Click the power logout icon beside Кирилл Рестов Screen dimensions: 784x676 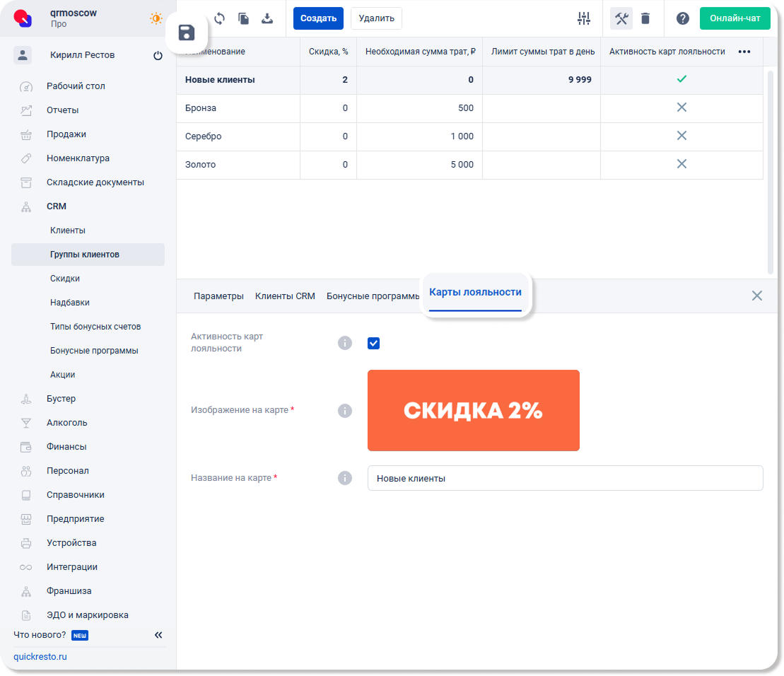pyautogui.click(x=158, y=55)
